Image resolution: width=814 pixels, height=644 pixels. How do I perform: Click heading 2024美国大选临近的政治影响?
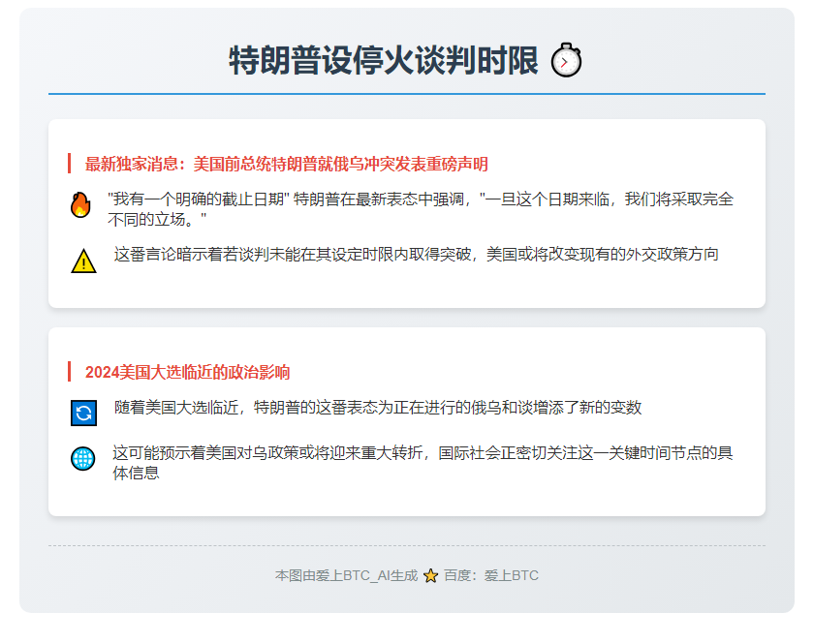[x=187, y=372]
